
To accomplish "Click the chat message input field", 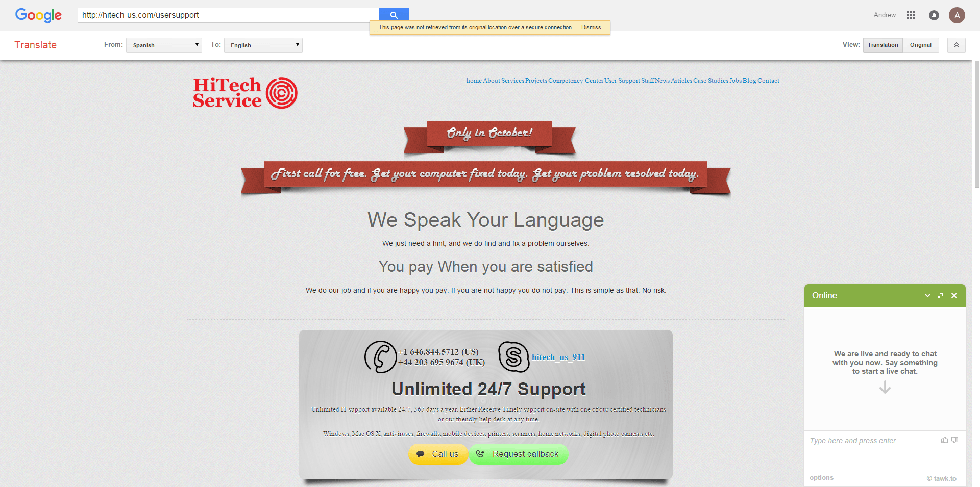I will click(x=868, y=441).
